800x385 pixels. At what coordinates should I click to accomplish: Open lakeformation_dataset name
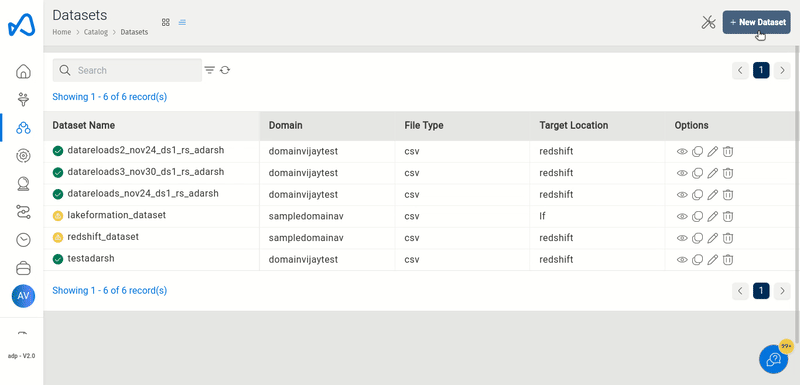pyautogui.click(x=117, y=215)
